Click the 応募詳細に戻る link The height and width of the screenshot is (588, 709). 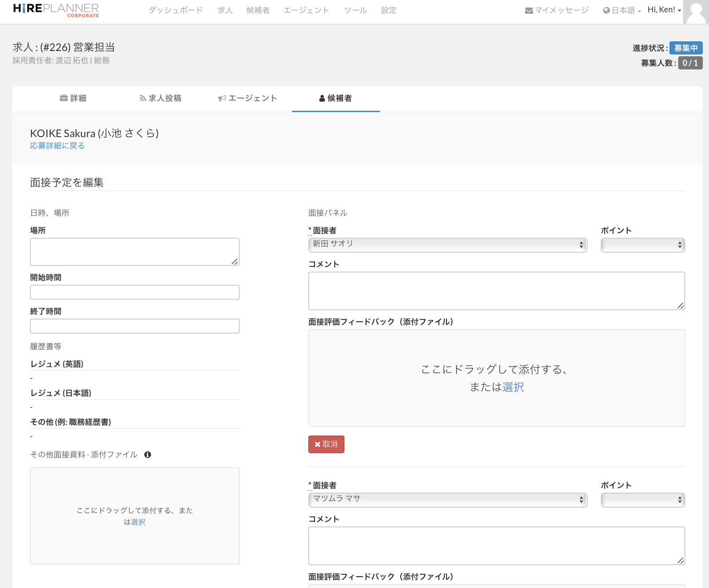[x=57, y=146]
